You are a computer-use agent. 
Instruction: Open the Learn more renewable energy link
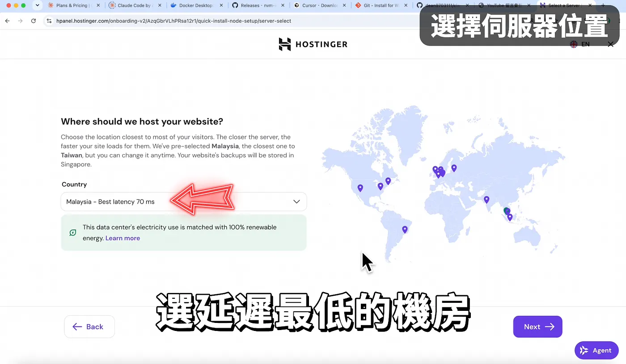pos(123,238)
